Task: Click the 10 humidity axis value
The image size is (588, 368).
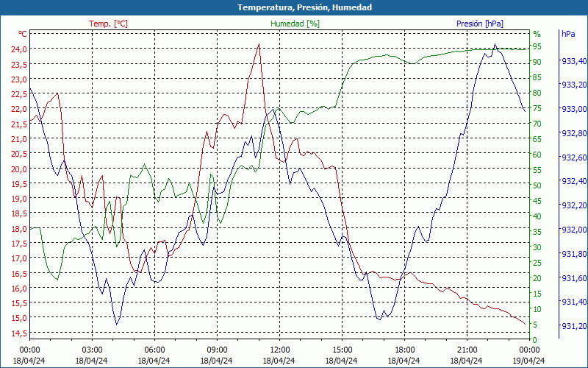Action: point(537,309)
